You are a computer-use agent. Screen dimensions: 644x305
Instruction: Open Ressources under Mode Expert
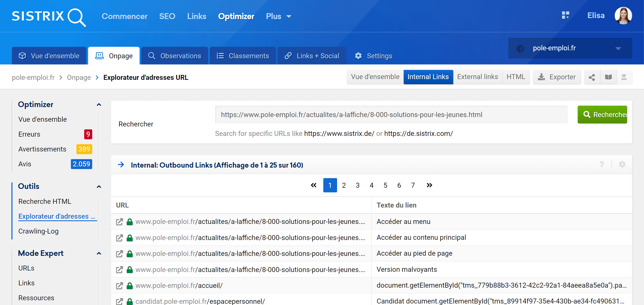point(36,298)
